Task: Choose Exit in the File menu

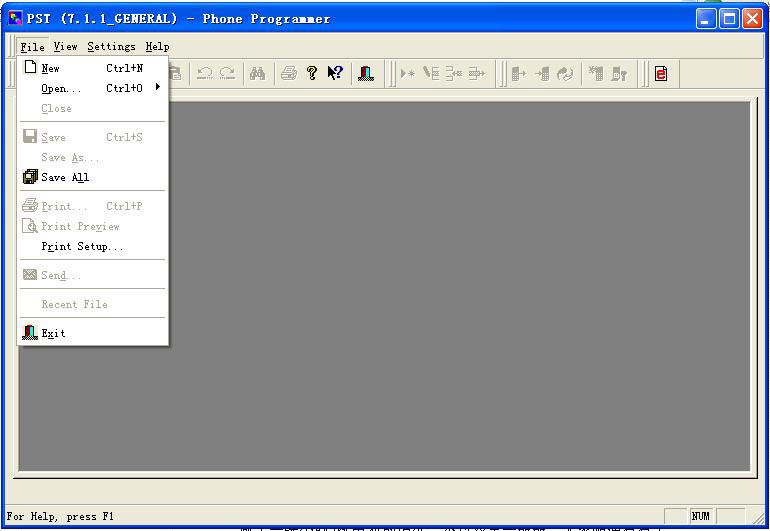Action: (x=53, y=334)
